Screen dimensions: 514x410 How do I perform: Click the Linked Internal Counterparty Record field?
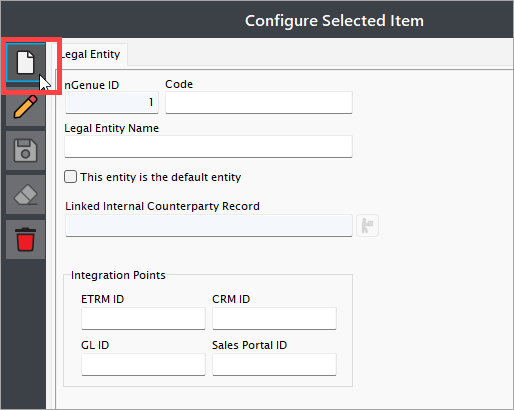pos(209,226)
